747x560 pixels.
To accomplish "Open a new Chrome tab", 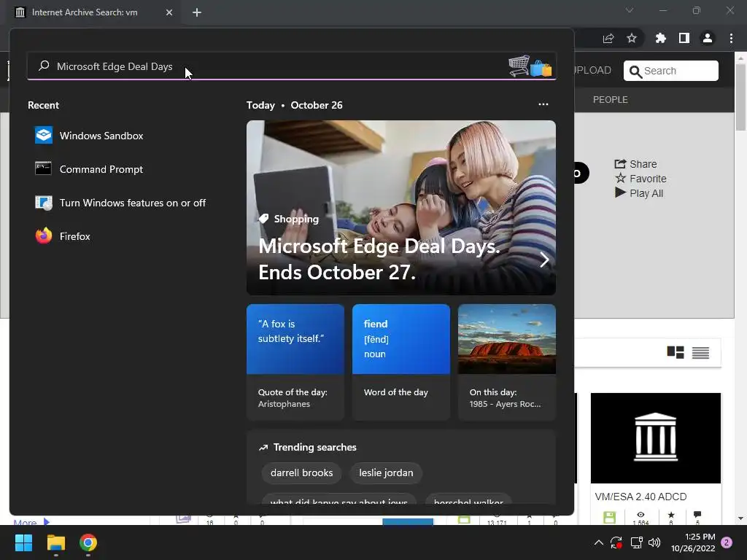I will click(197, 12).
